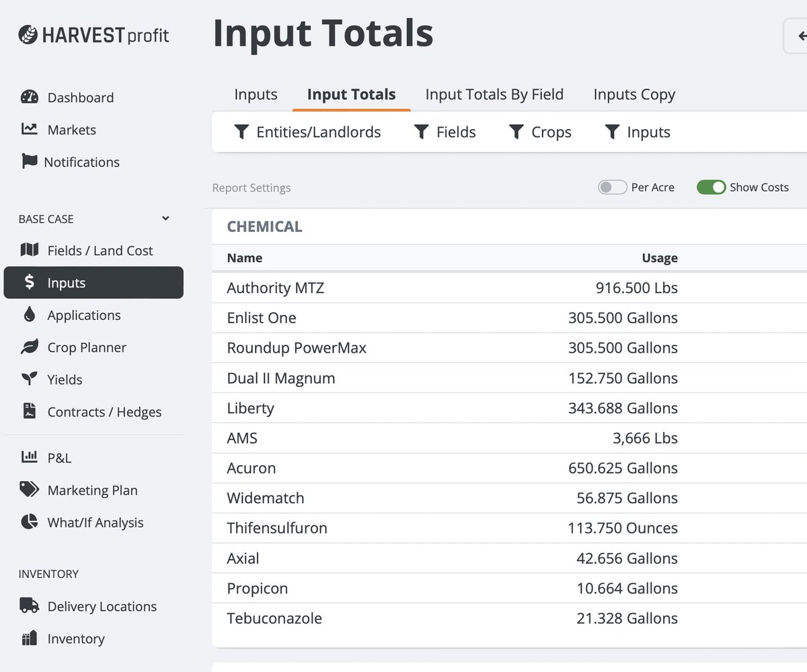Select the Axial row name

pos(243,558)
